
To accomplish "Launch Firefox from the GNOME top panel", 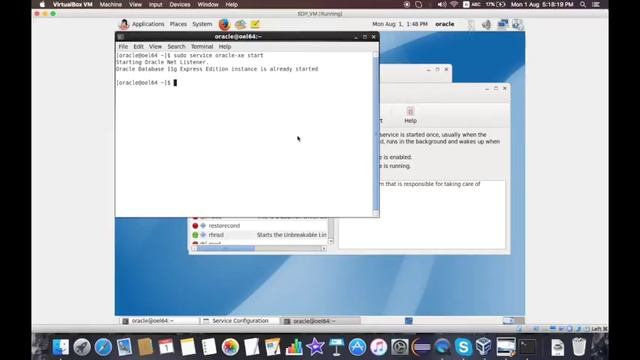I will pos(224,24).
